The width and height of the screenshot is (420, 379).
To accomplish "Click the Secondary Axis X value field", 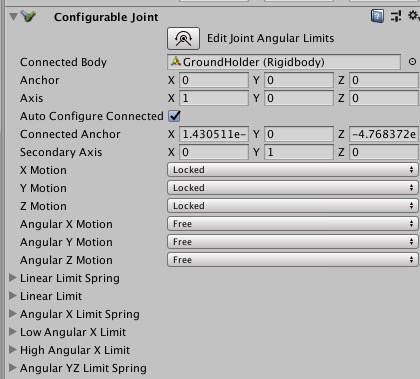I will tap(214, 152).
